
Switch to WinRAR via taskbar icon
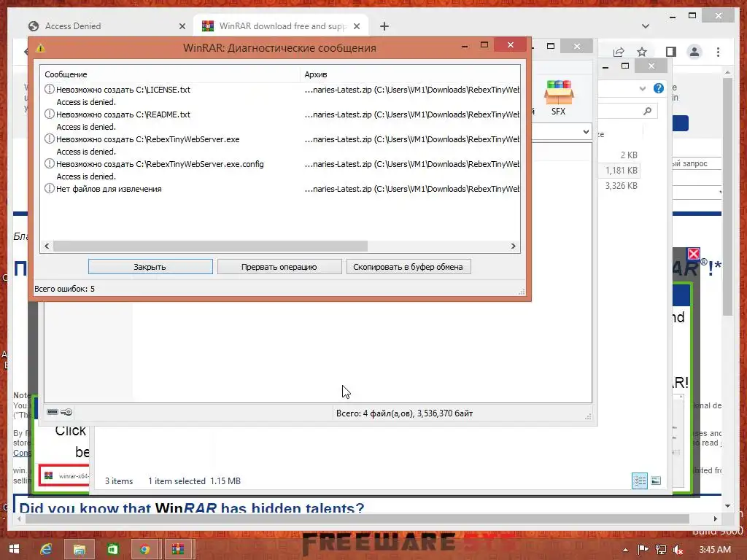[x=178, y=549]
